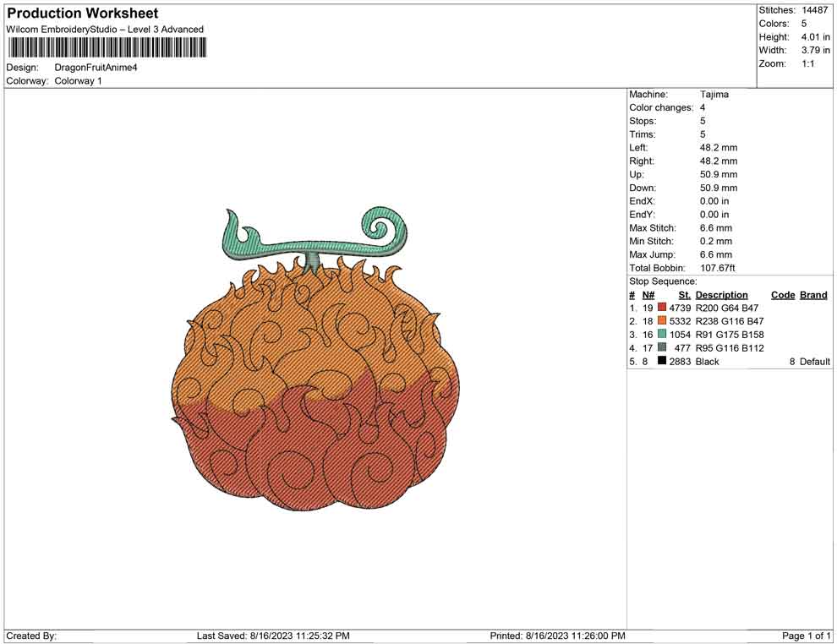Screen dimensions: 837x644
Task: Click the 'Color changes:' label
Action: [x=661, y=108]
